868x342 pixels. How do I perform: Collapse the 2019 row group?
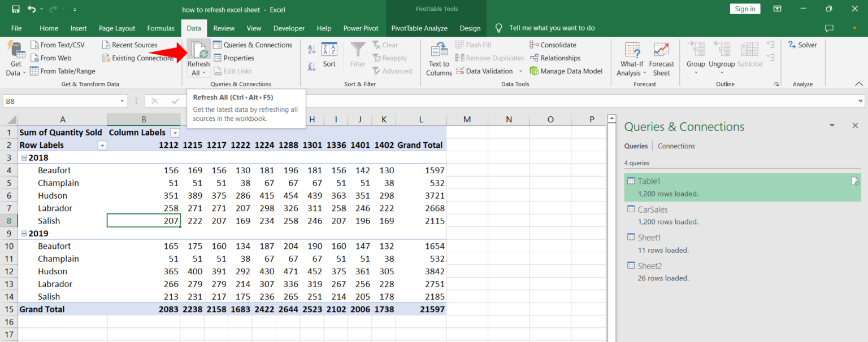pyautogui.click(x=24, y=234)
